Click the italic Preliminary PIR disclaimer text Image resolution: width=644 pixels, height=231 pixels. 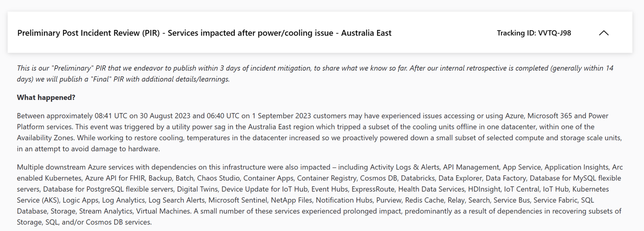point(315,74)
